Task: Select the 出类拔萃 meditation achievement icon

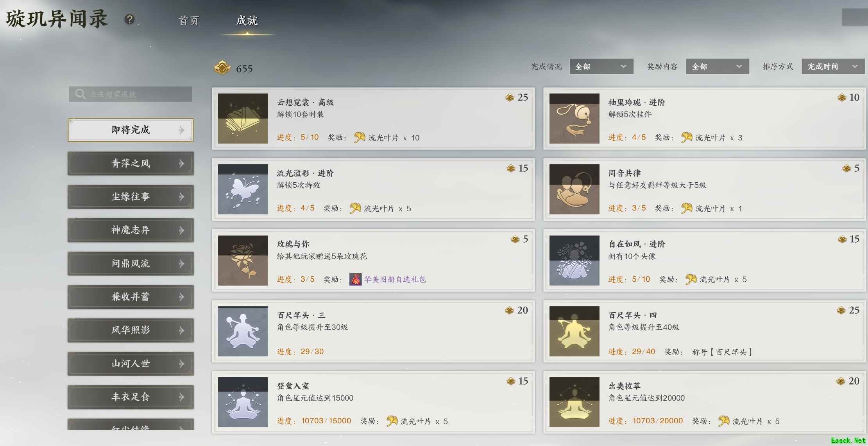Action: click(574, 402)
